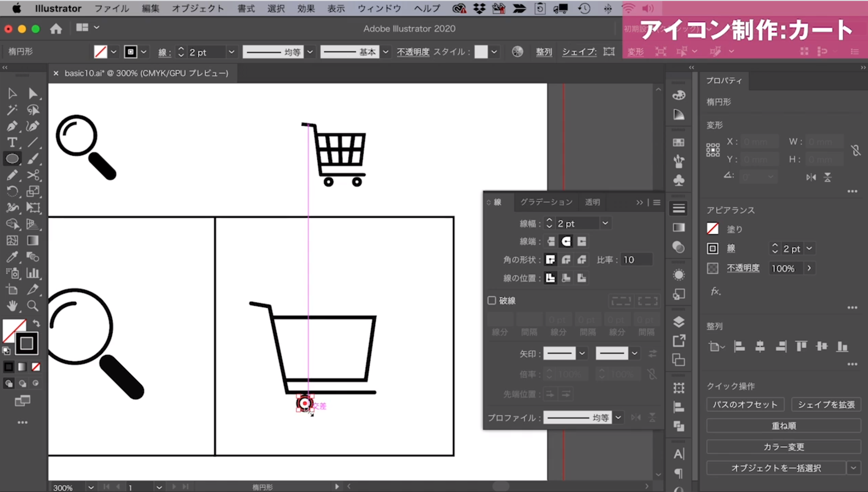Activate the Zoom tool
The image size is (868, 492).
click(x=33, y=306)
